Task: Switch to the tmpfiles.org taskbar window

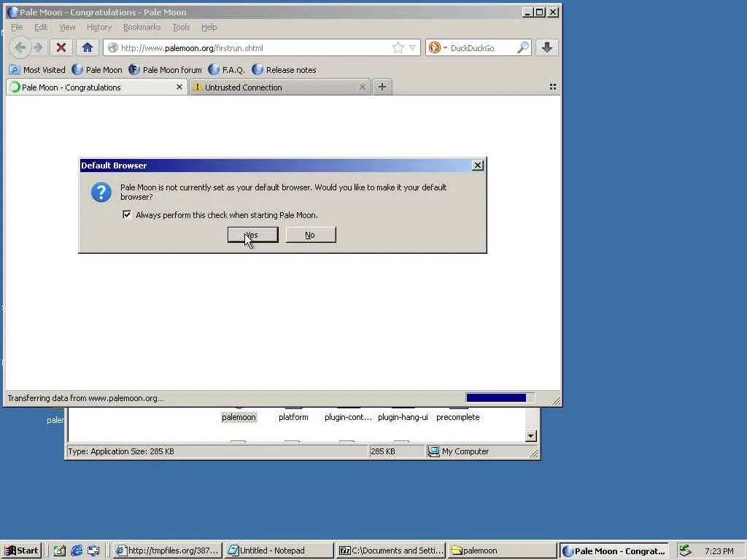Action: [x=167, y=551]
